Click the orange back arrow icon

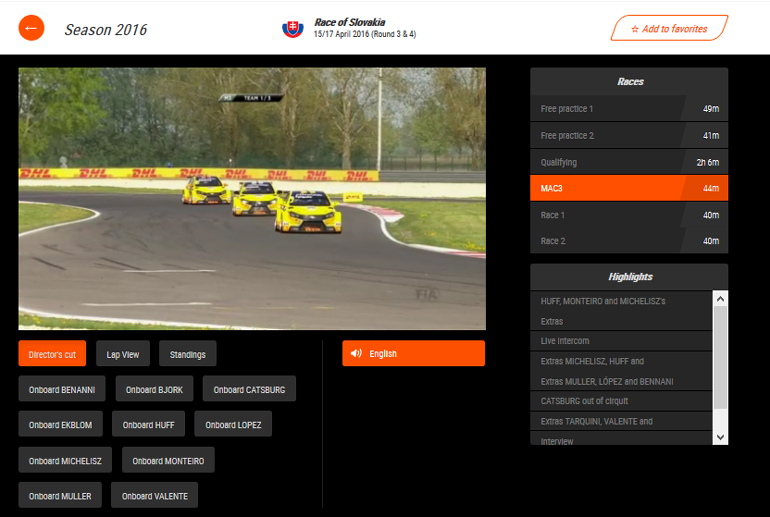[x=31, y=28]
